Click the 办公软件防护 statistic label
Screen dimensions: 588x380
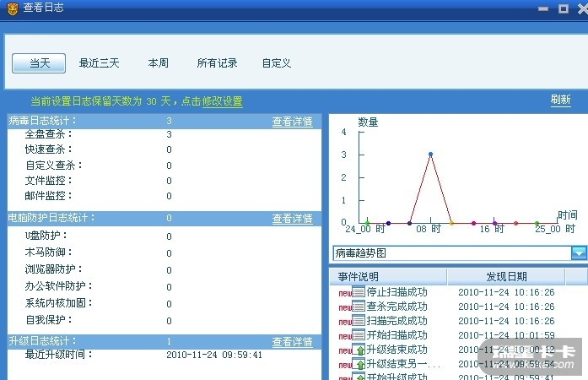pyautogui.click(x=58, y=286)
